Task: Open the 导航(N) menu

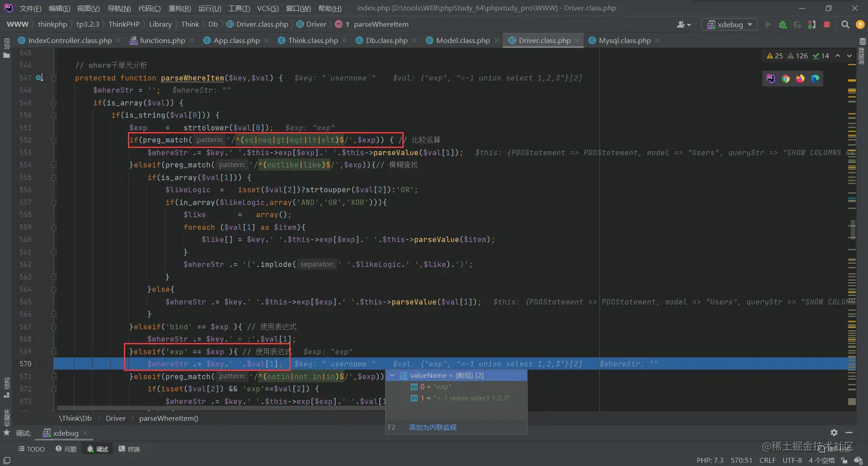Action: coord(119,9)
